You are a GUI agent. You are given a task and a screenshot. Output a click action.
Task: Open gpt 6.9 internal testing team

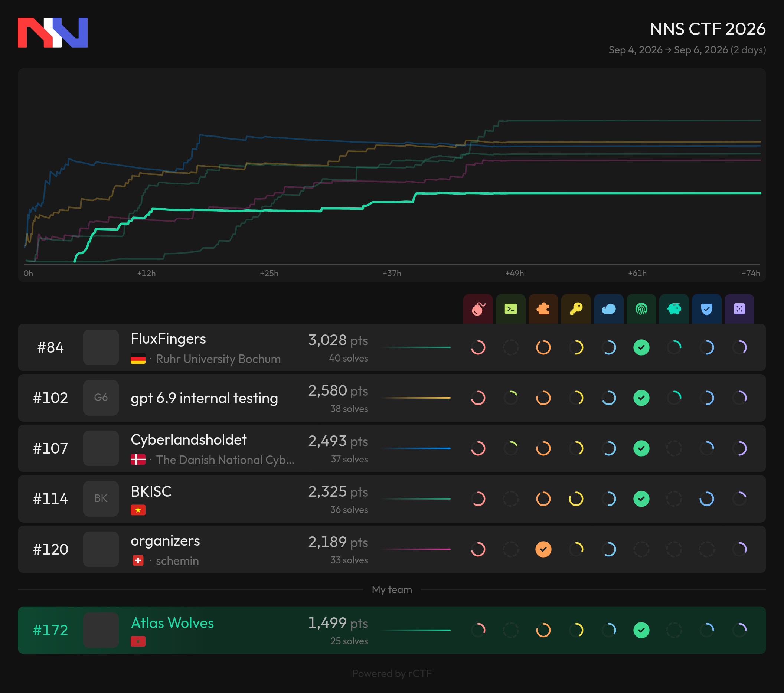click(x=204, y=398)
